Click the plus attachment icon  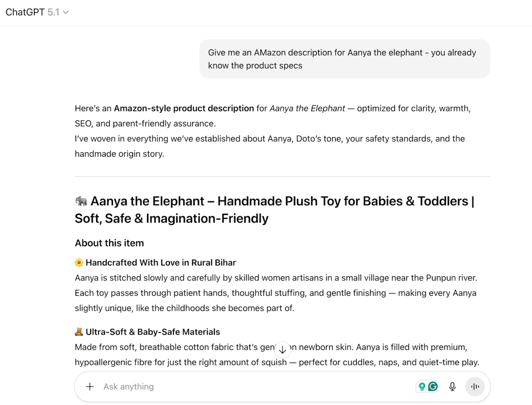(90, 386)
